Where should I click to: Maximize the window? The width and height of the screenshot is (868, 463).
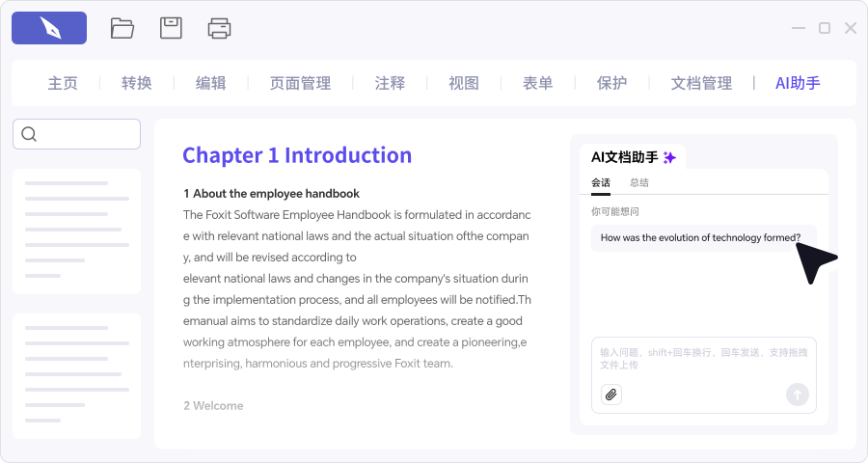point(825,28)
